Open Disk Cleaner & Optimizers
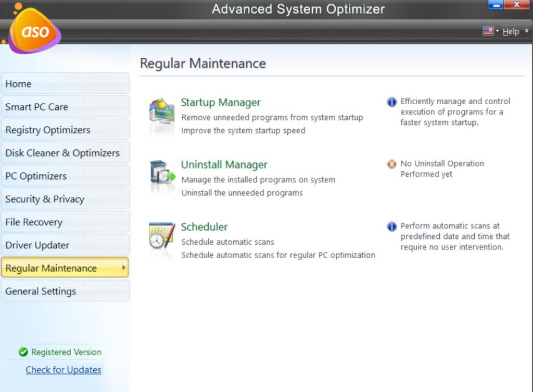The height and width of the screenshot is (392, 533). (x=65, y=153)
